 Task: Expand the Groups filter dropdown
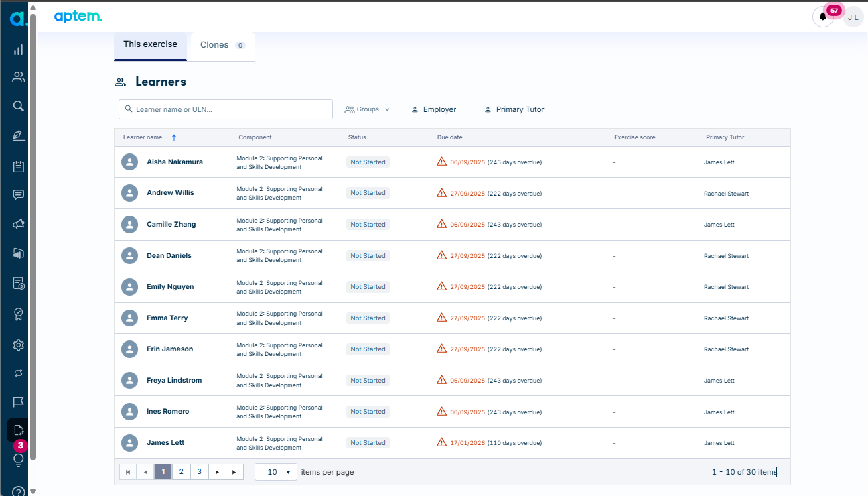(x=367, y=109)
